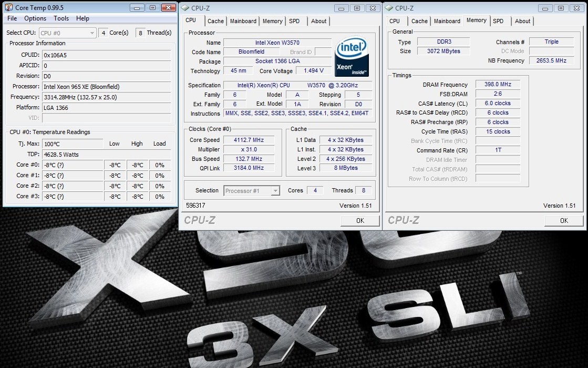This screenshot has width=588, height=368.
Task: Click the Core #3 temperature reading
Action: (x=73, y=196)
